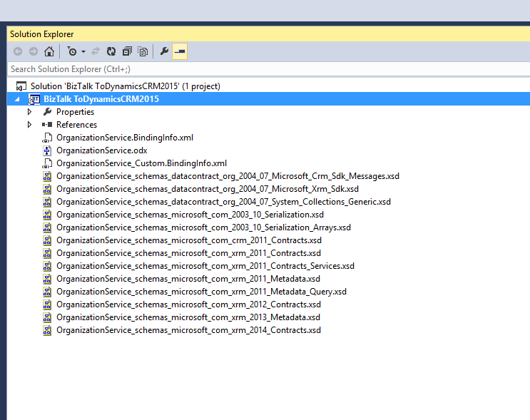Viewport: 530px width, 420px height.
Task: Click the BizTalk project icon
Action: click(x=34, y=99)
